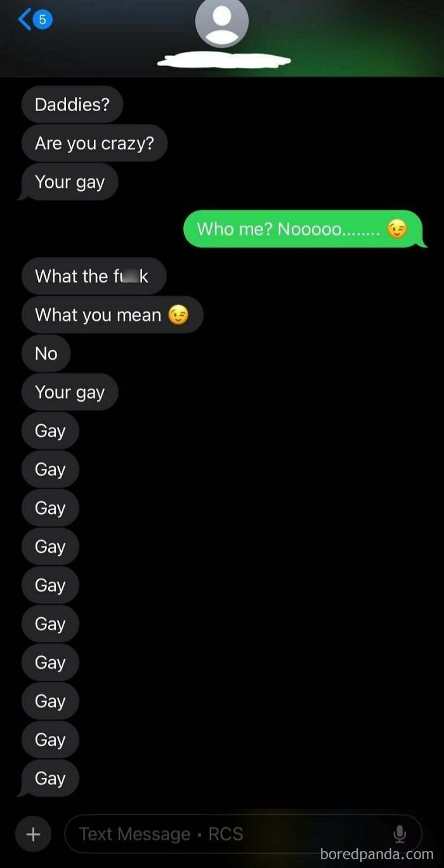This screenshot has width=444, height=868.
Task: Tap the 'What you mean' bubble
Action: [x=112, y=315]
